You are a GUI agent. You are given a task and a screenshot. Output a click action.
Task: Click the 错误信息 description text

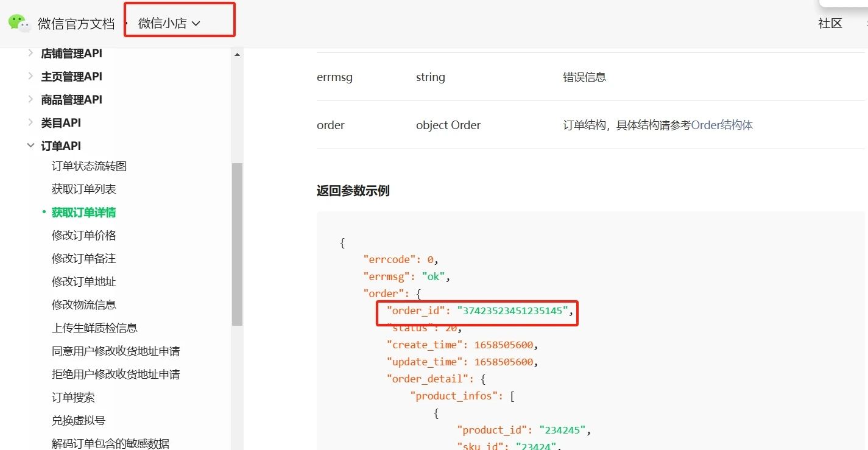click(584, 77)
